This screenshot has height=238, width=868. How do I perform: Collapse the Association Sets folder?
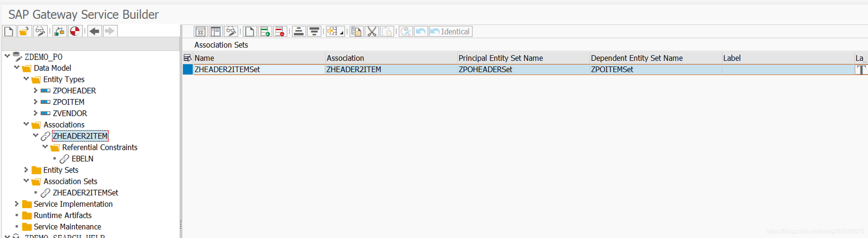[x=26, y=181]
